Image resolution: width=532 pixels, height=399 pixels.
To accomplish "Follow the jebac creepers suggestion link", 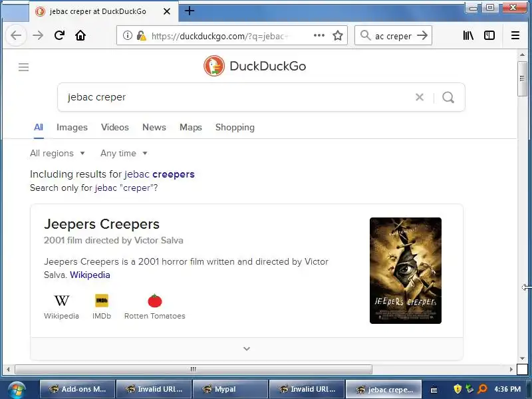I will [x=160, y=174].
